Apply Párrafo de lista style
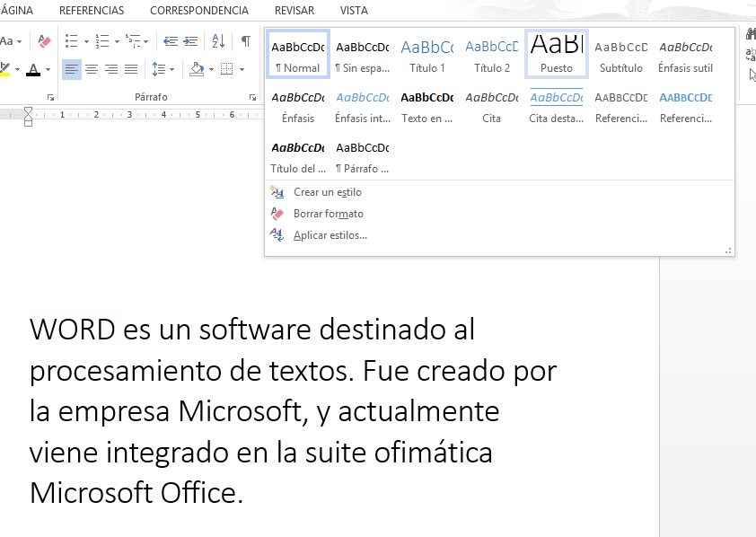756x537 pixels. click(363, 156)
